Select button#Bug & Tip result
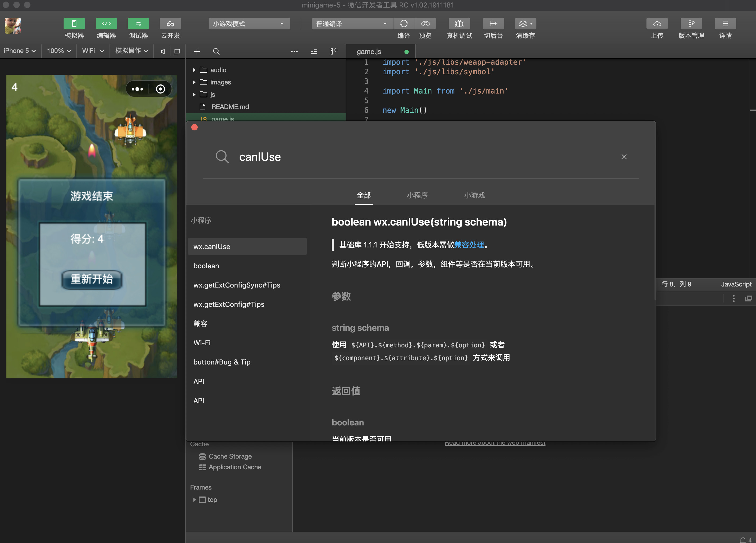The width and height of the screenshot is (756, 543). 247,362
